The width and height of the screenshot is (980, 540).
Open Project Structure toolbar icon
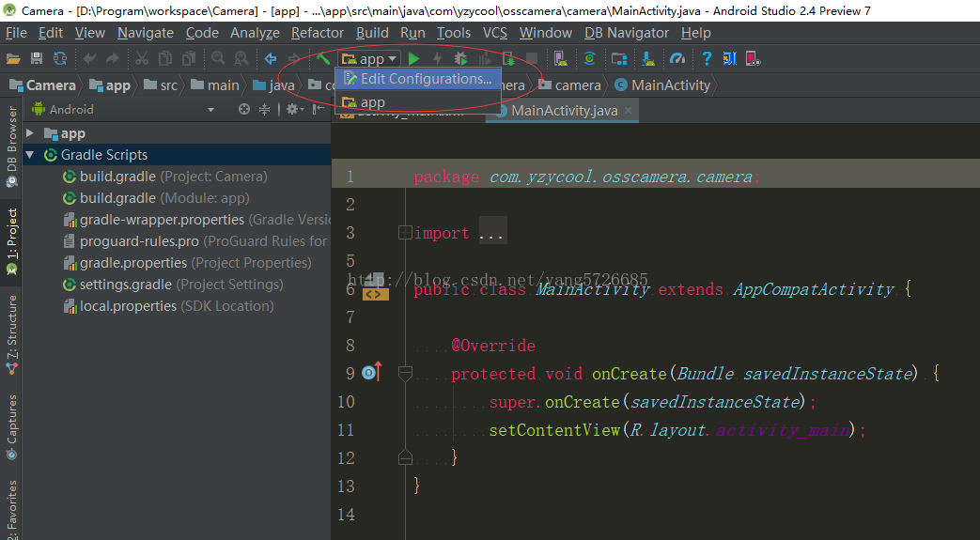(x=619, y=59)
